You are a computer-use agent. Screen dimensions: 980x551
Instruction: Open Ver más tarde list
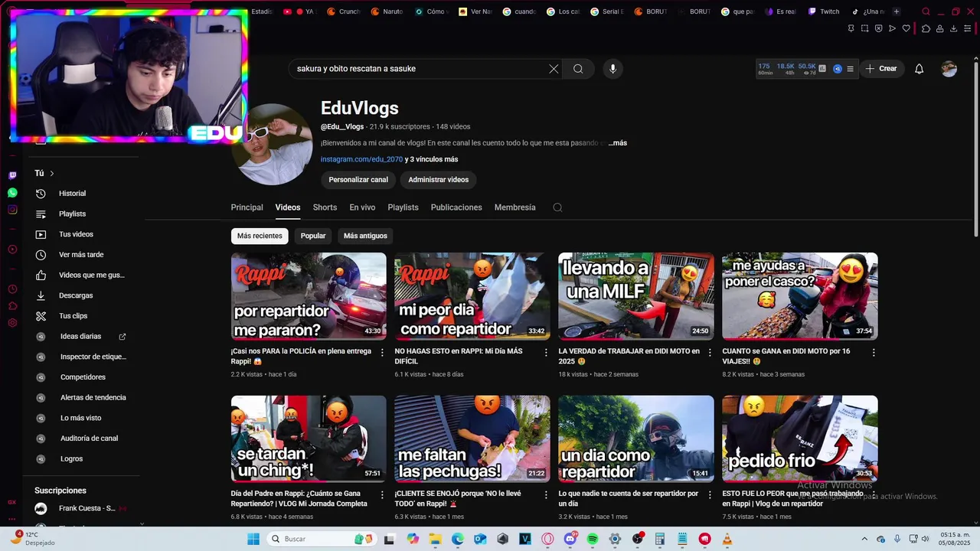[x=83, y=255]
